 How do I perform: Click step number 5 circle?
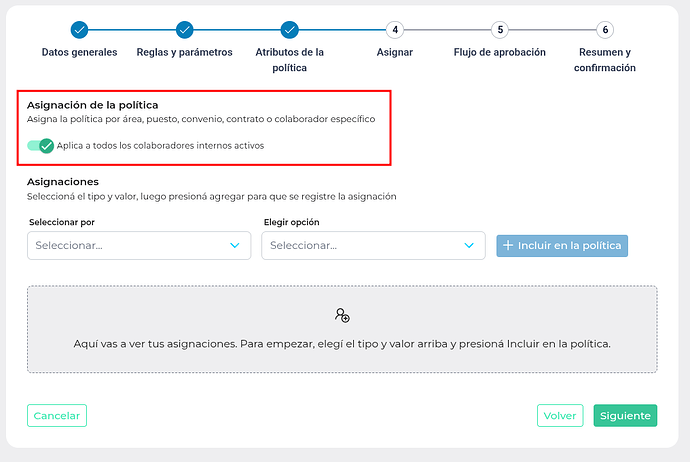coord(500,30)
